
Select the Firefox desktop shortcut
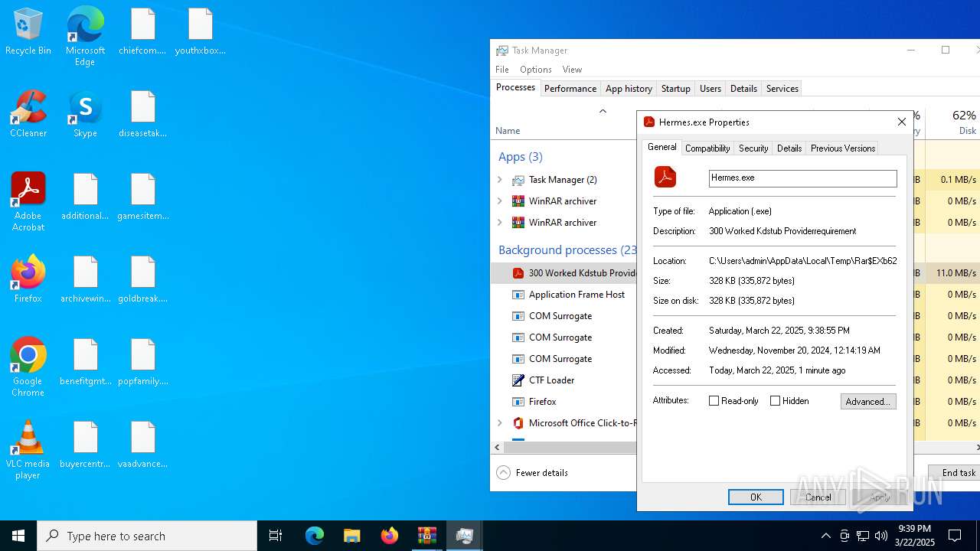pyautogui.click(x=28, y=279)
